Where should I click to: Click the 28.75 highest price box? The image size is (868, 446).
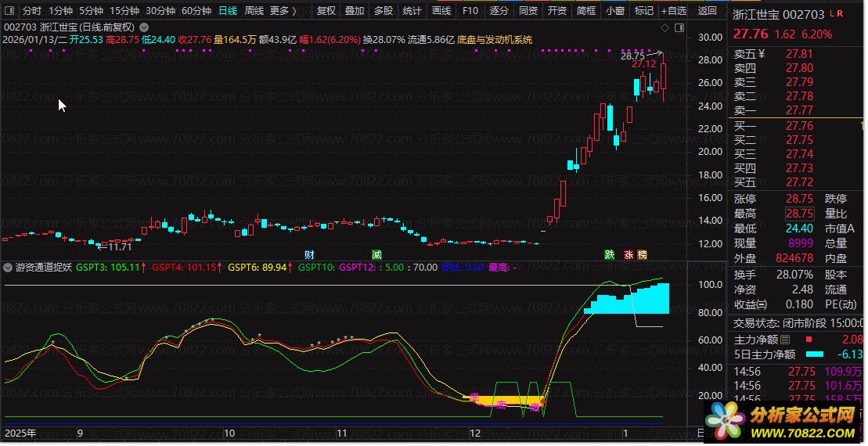pos(799,214)
